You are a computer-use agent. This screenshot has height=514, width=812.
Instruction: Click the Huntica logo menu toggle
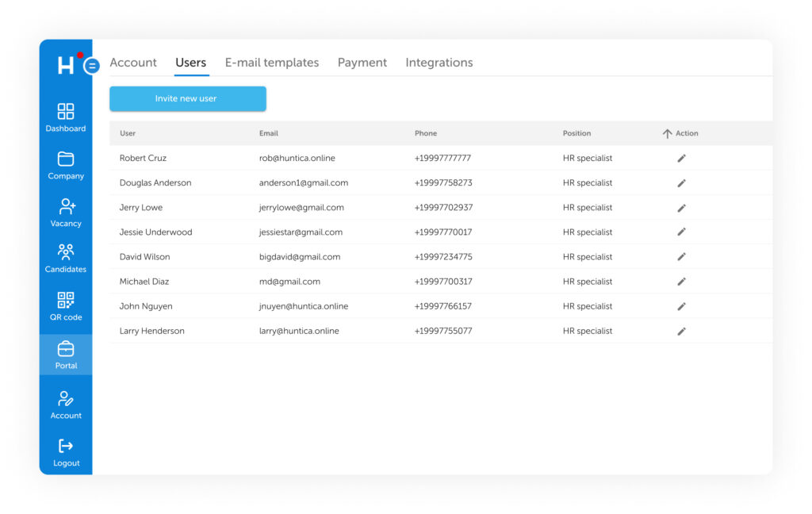[x=91, y=66]
